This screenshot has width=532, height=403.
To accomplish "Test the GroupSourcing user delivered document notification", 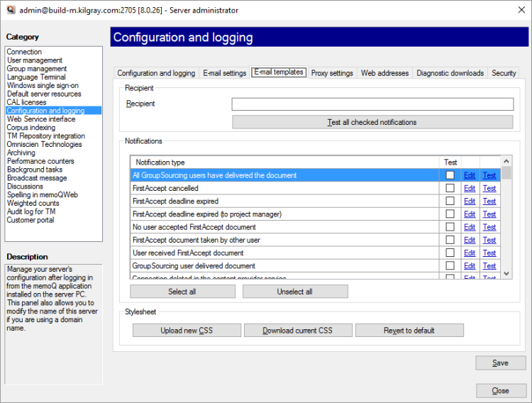I will (x=489, y=266).
